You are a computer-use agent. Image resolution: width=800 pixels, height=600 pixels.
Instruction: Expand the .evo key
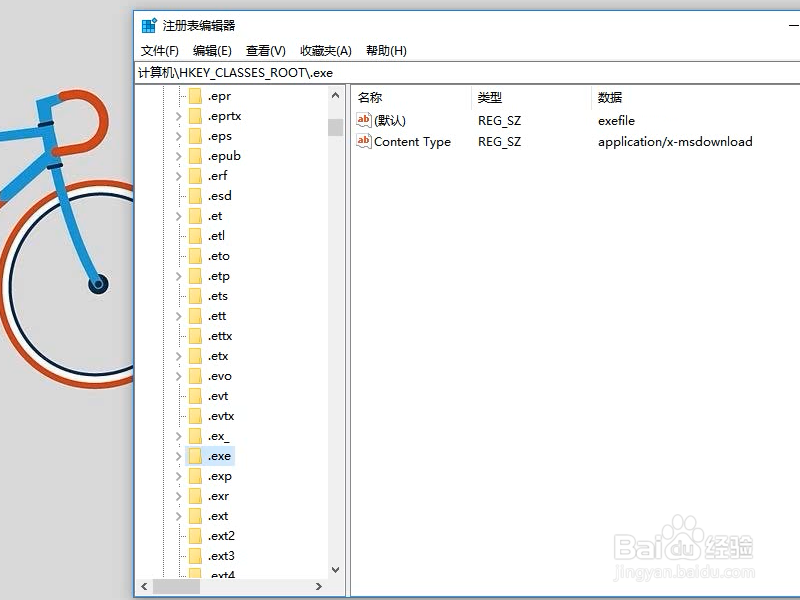(x=179, y=376)
